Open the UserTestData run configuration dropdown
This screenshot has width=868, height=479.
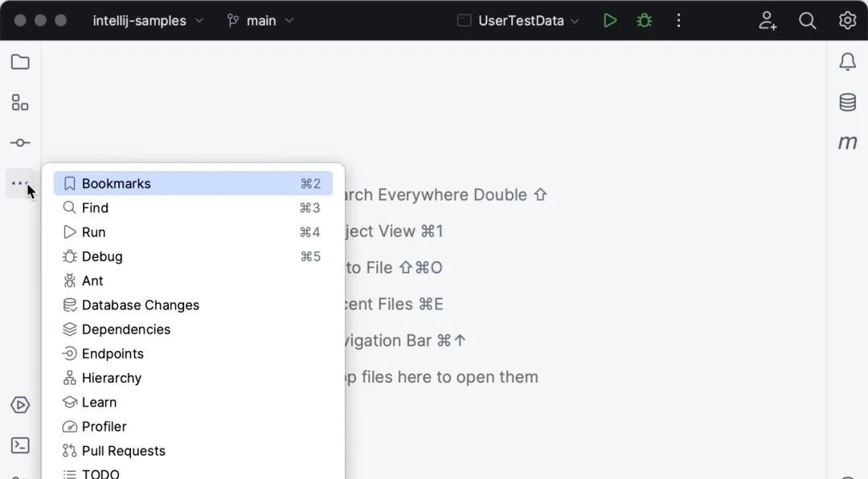click(518, 20)
